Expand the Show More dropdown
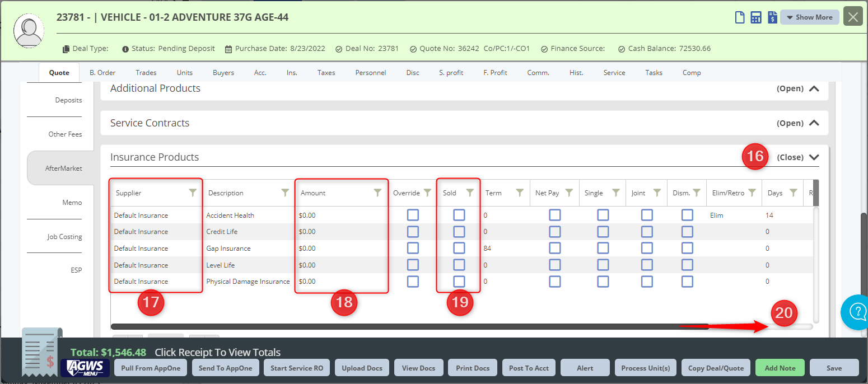 pyautogui.click(x=809, y=17)
